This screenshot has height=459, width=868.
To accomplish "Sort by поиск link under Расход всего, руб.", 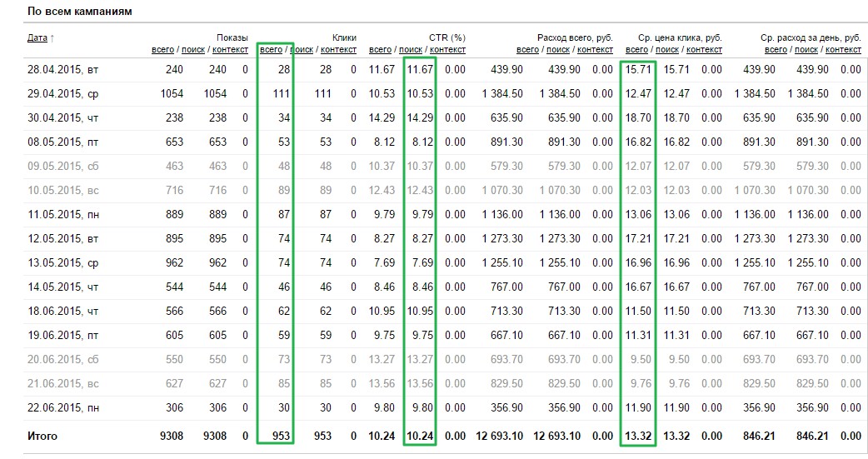I will pyautogui.click(x=558, y=49).
